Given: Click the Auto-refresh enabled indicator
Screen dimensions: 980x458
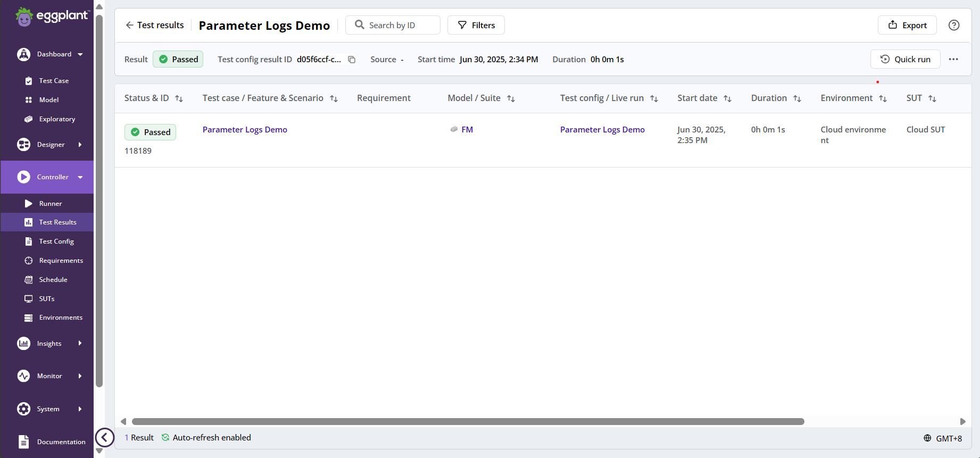Looking at the screenshot, I should (206, 438).
